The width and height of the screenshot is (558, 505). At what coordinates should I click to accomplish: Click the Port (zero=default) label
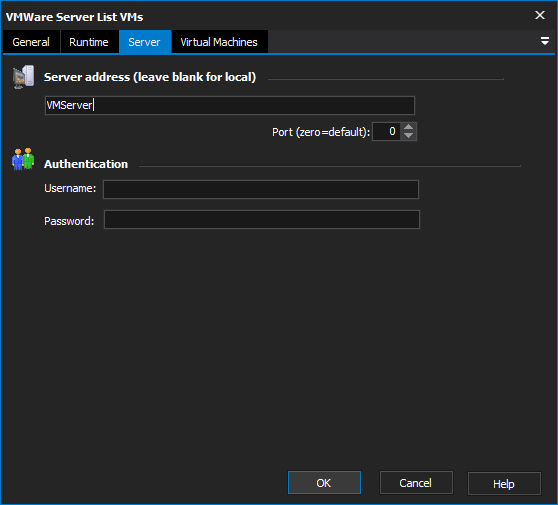click(x=321, y=132)
